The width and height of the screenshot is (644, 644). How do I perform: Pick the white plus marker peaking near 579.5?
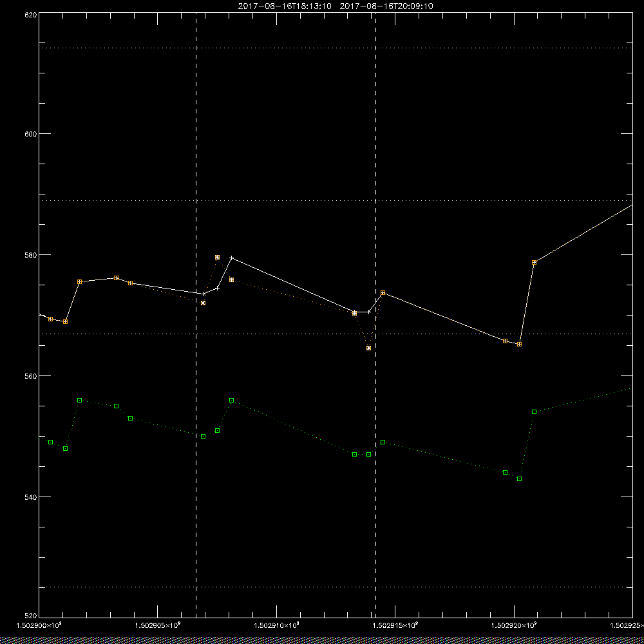[x=232, y=258]
